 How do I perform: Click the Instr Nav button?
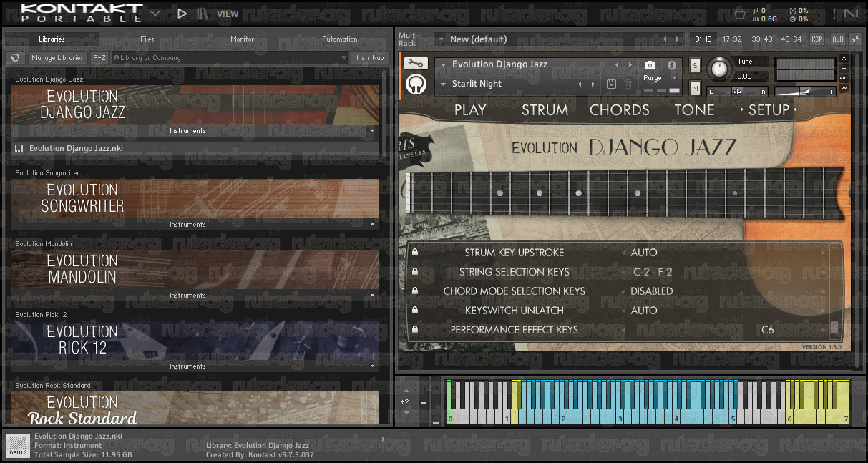pyautogui.click(x=370, y=58)
